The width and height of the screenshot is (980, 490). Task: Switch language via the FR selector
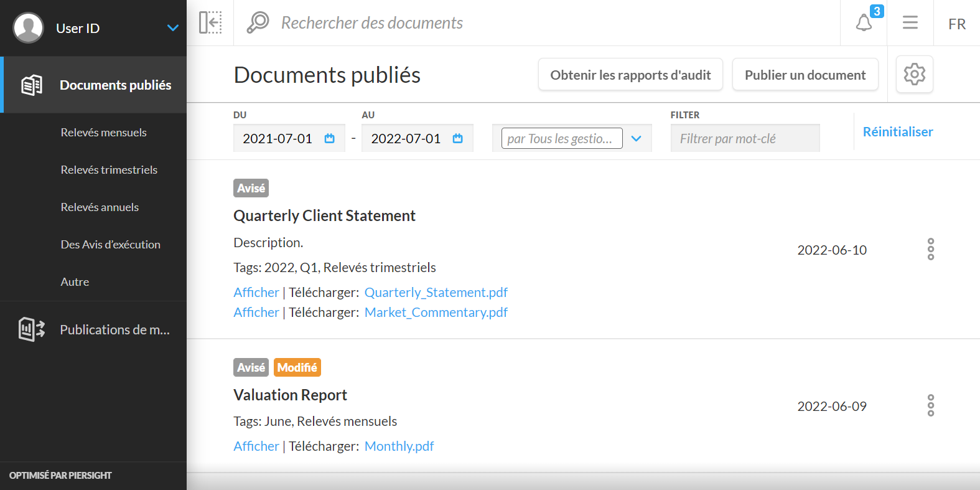click(956, 24)
